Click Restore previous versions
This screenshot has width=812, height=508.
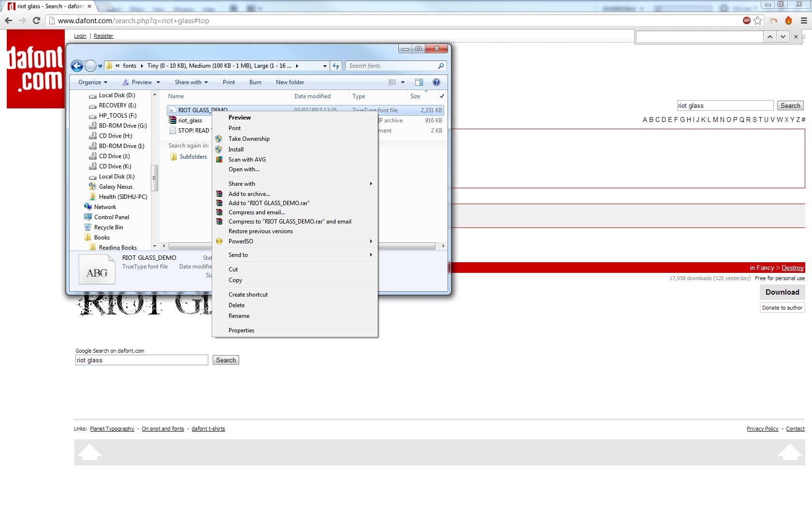click(x=261, y=231)
